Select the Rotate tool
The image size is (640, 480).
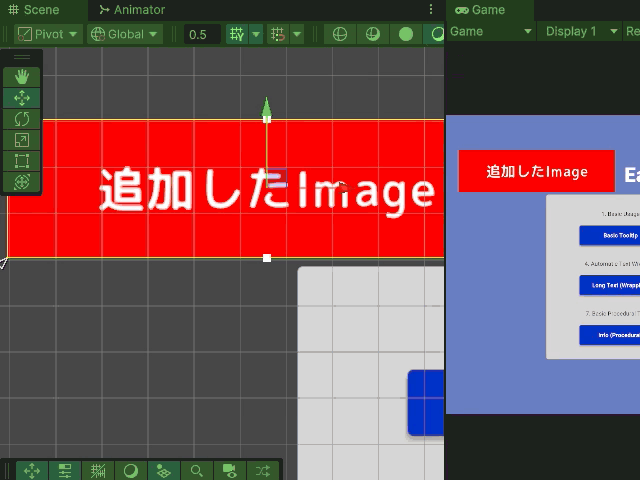click(x=22, y=119)
